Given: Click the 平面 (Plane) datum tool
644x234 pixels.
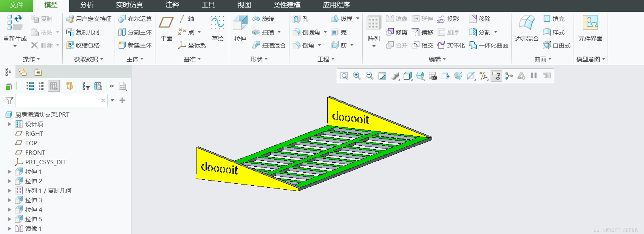Looking at the screenshot, I should tap(166, 28).
